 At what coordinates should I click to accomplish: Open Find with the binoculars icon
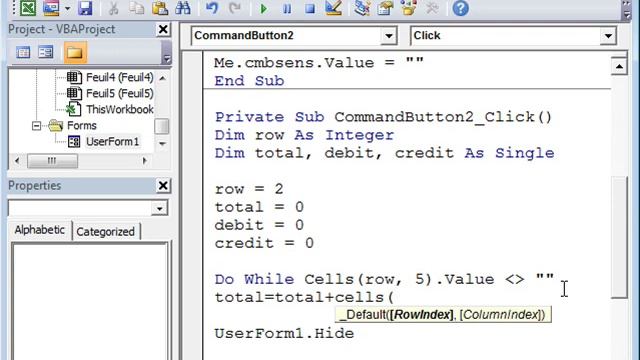[183, 8]
